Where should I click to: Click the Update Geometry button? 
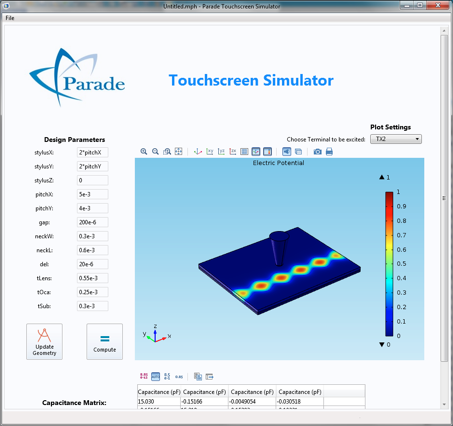(x=44, y=341)
